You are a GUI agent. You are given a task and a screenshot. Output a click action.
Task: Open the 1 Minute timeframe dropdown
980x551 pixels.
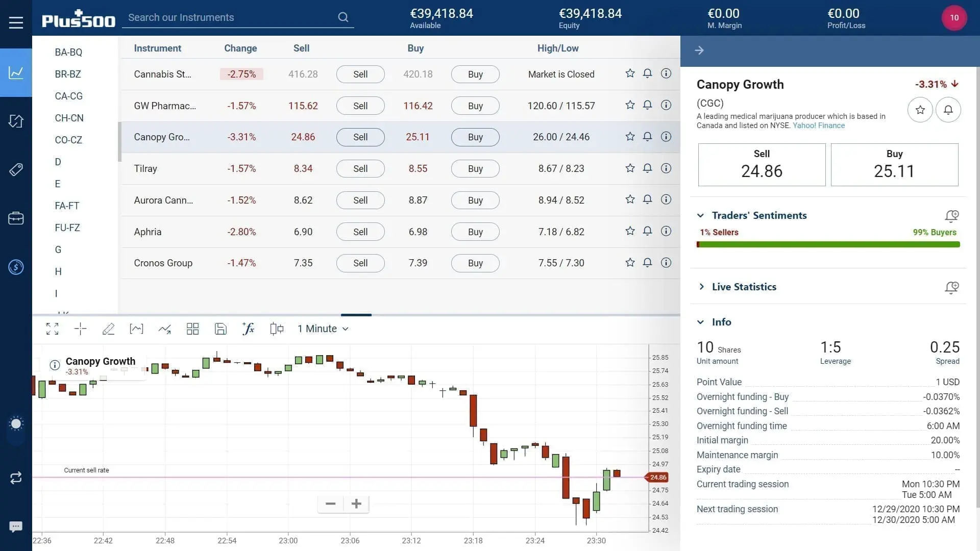coord(323,329)
